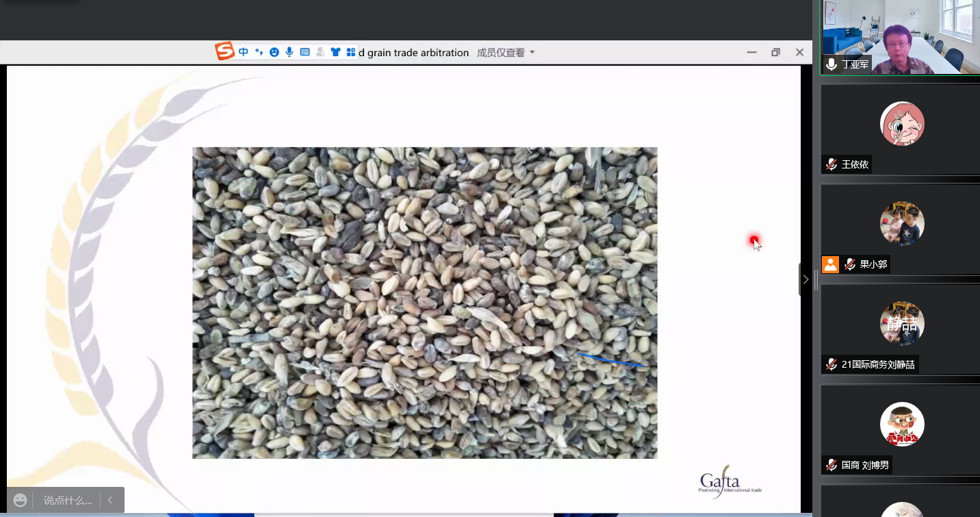The height and width of the screenshot is (517, 980).
Task: Select 丁亚军's speaker video tile
Action: [900, 37]
